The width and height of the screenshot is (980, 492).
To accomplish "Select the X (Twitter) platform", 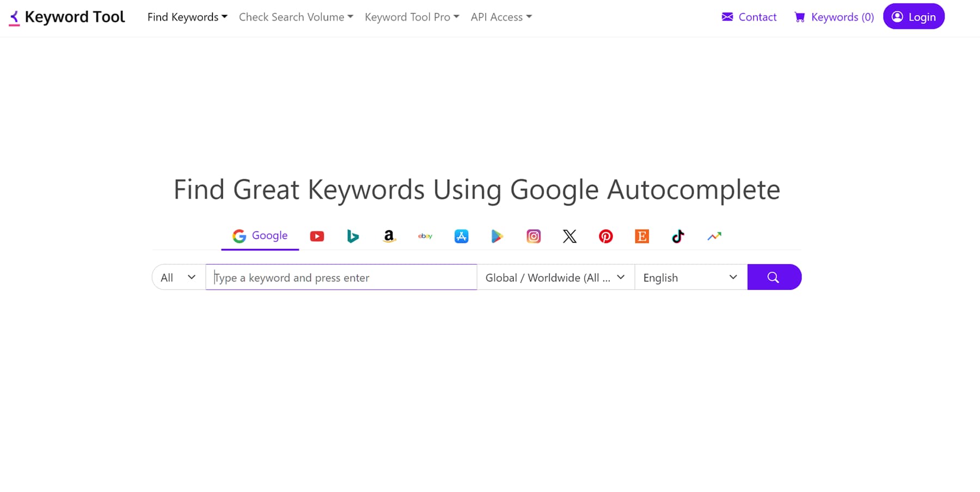I will click(x=569, y=236).
